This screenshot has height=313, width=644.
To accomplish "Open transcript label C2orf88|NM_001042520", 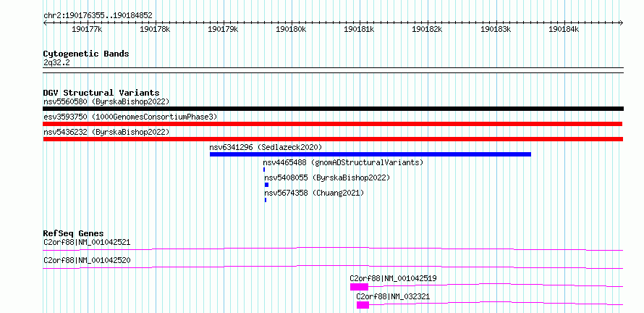I will point(87,260).
